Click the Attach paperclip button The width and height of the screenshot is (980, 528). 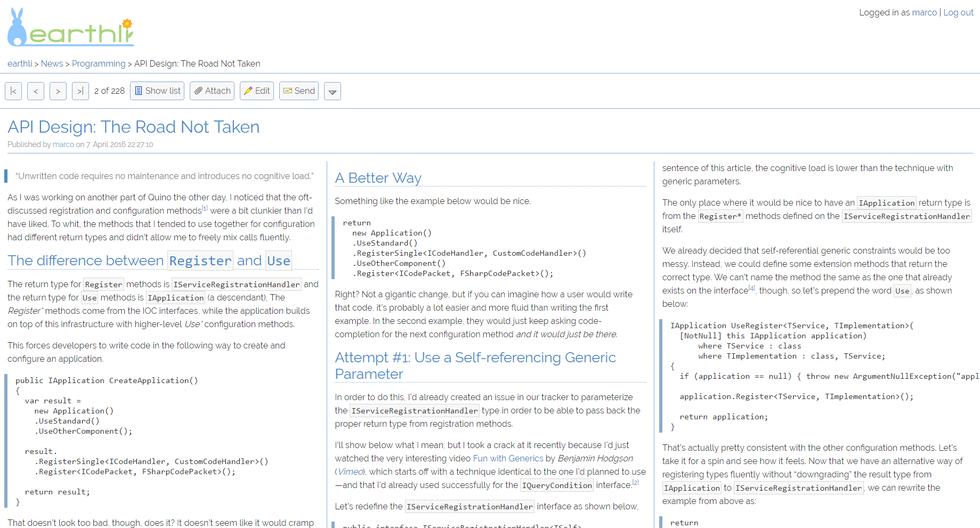pos(212,91)
